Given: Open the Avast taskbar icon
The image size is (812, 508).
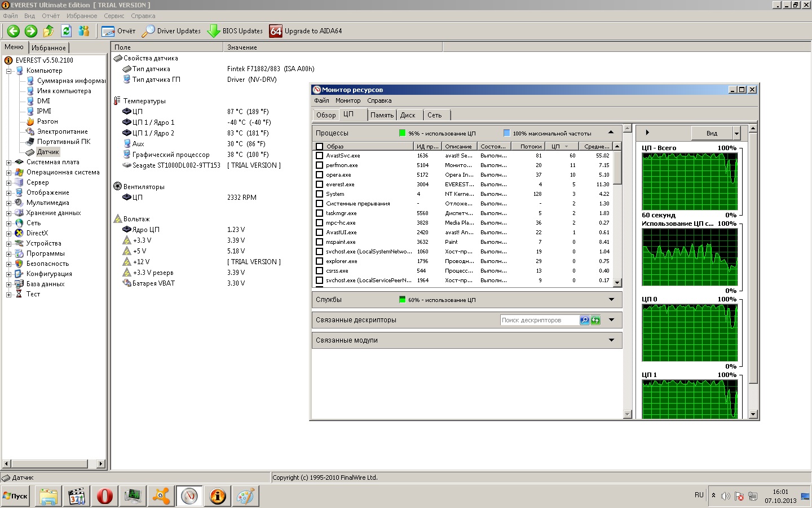Looking at the screenshot, I should tap(161, 496).
